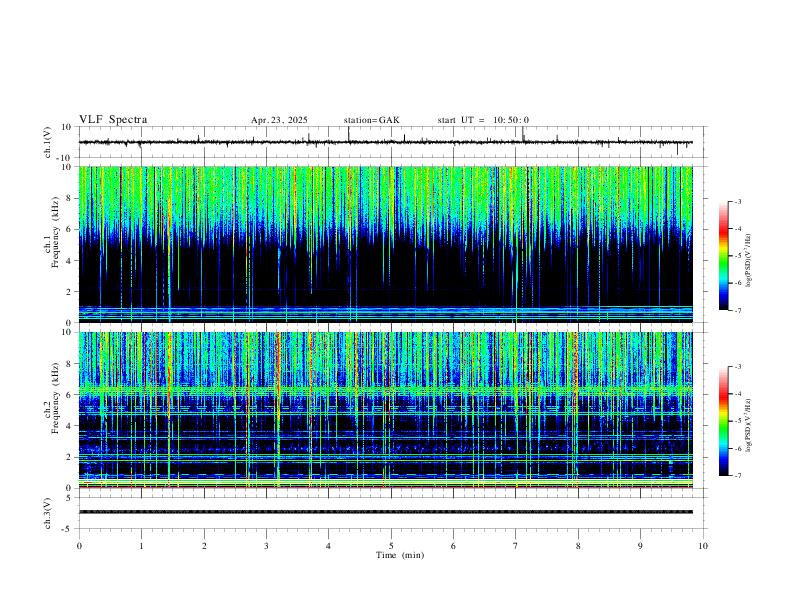Screen dimensions: 792x612
Task: Click the 'VLF Spectra' title text
Action: (x=113, y=120)
